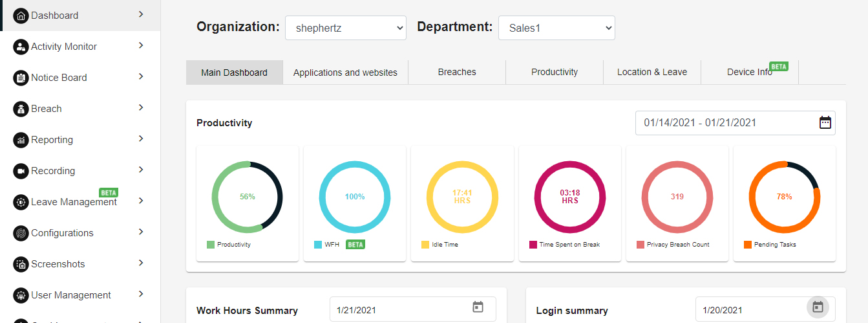
Task: Click Time Spent on Break 03:18 chart
Action: click(570, 197)
